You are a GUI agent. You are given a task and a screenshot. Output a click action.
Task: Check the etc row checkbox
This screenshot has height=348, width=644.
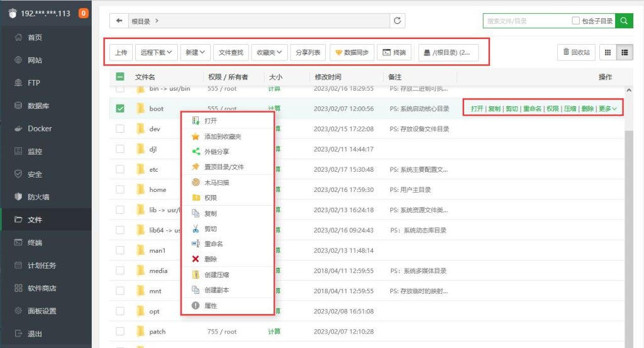tap(120, 169)
